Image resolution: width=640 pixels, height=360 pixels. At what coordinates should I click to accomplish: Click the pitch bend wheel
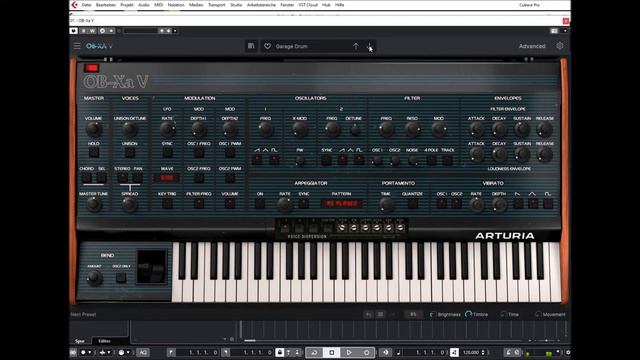pos(151,267)
